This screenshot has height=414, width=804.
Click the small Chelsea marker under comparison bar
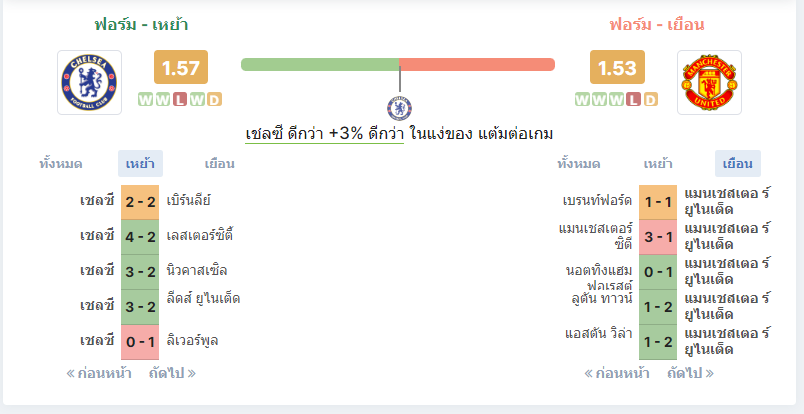[x=399, y=108]
